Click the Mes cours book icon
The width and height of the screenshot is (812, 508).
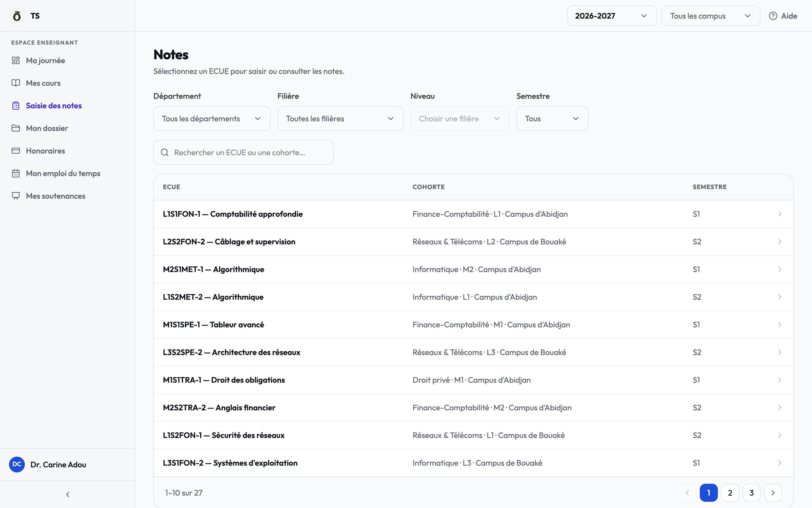(x=16, y=83)
